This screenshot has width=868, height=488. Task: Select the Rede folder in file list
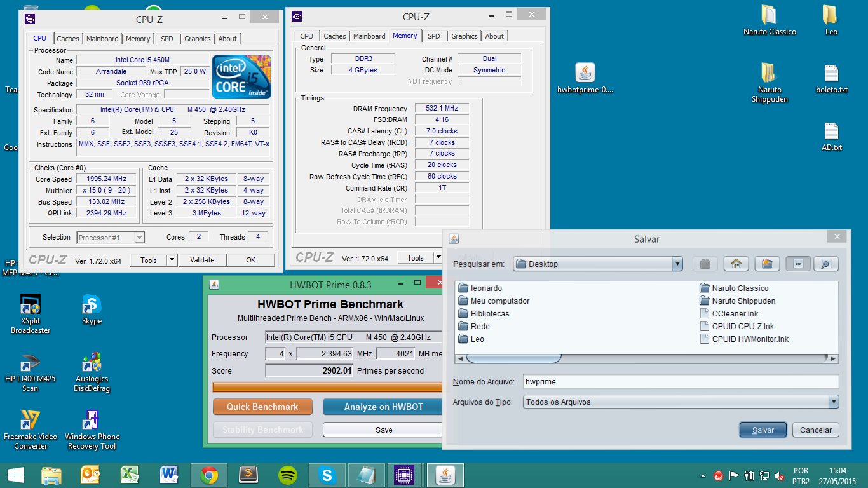474,327
